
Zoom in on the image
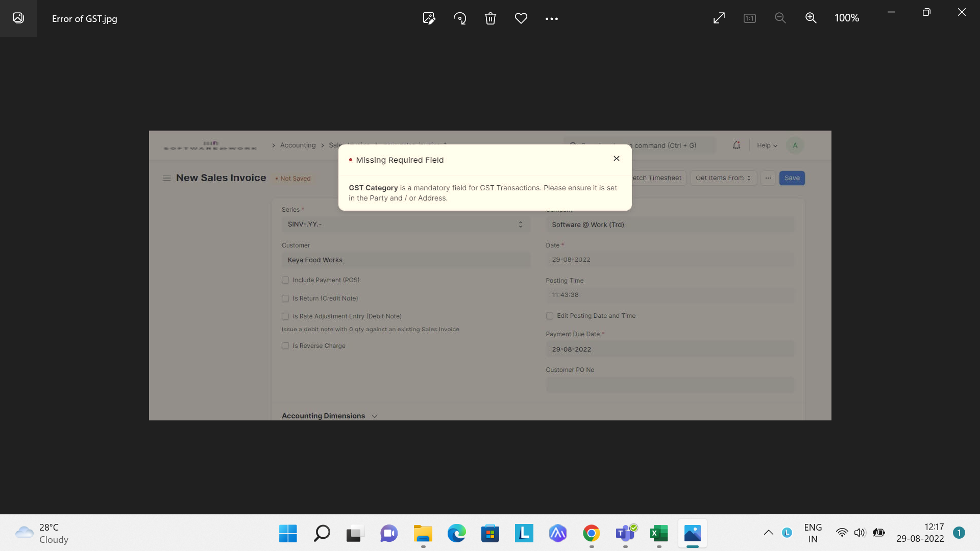click(811, 18)
